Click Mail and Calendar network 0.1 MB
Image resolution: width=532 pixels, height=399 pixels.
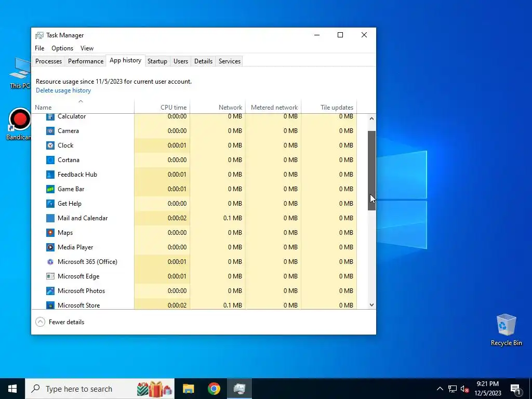pos(232,218)
